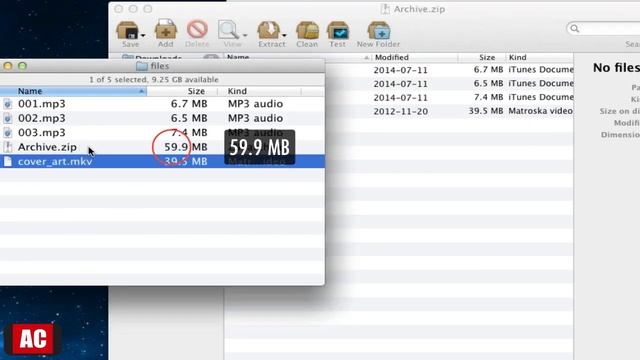Sort files window by Name column
Viewport: 640px width, 360px height.
73,91
